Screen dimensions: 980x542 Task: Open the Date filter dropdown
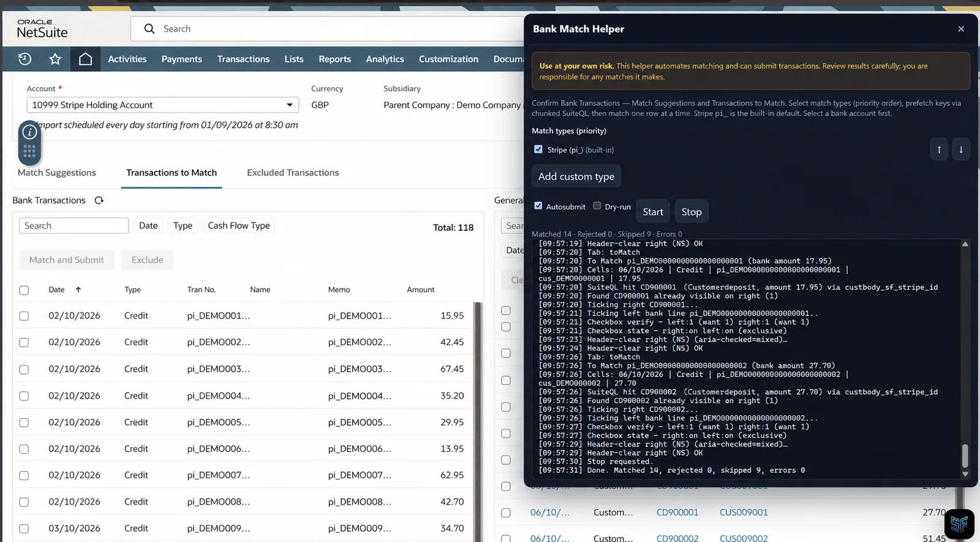148,225
